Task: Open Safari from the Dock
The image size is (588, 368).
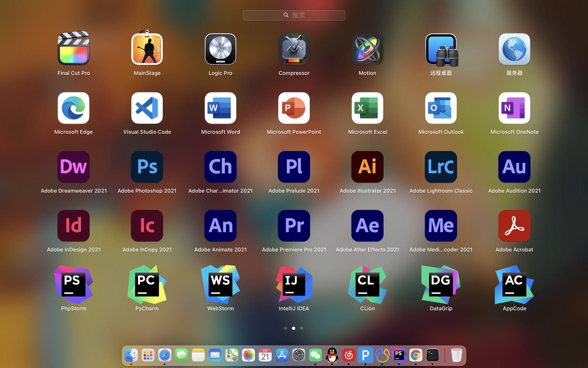Action: (165, 355)
